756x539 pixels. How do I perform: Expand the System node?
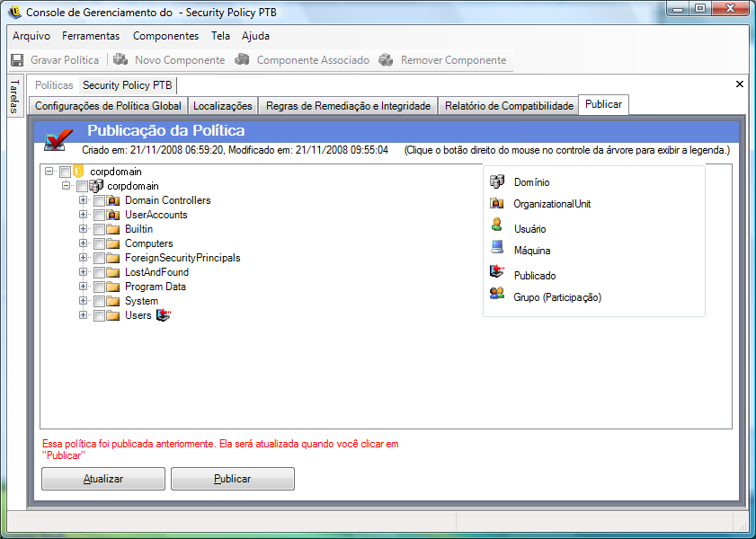tap(83, 301)
